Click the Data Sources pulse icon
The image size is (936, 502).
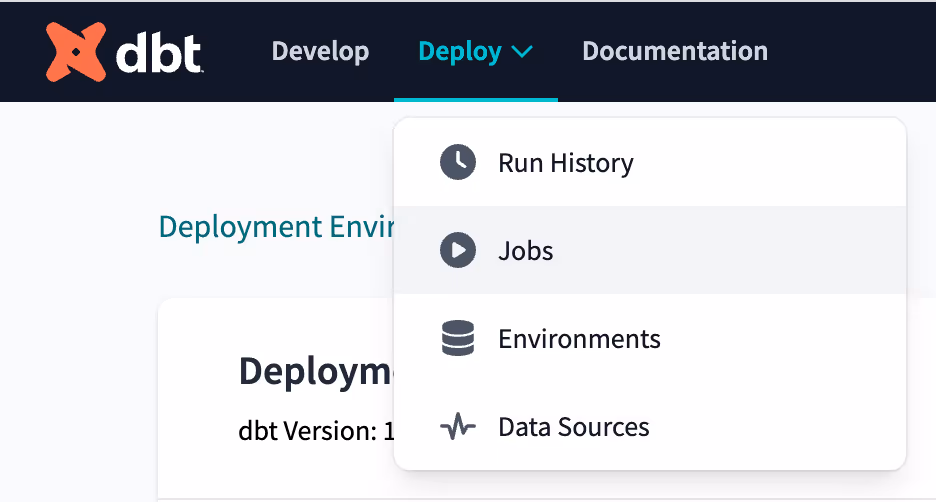coord(458,426)
